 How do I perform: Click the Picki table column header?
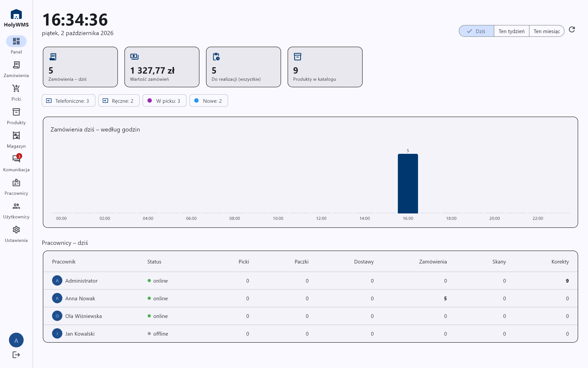pos(244,262)
